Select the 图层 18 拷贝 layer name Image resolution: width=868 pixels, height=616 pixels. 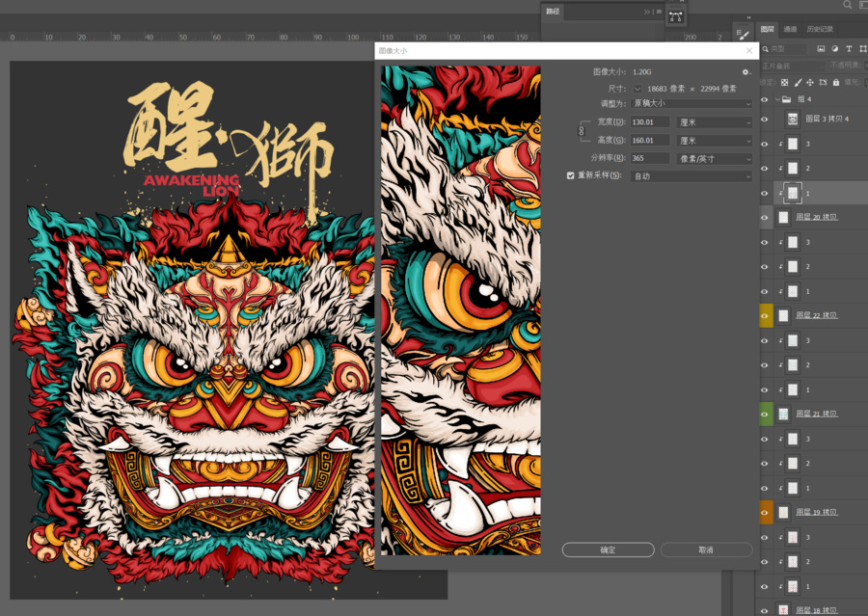tap(817, 610)
